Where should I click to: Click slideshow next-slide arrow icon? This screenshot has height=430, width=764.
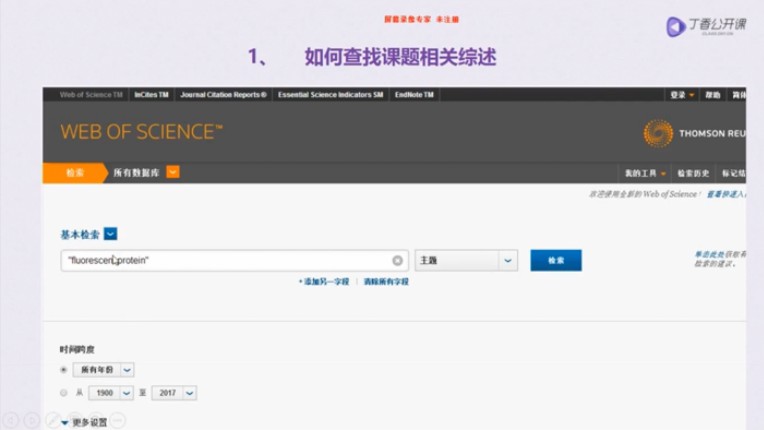32,420
